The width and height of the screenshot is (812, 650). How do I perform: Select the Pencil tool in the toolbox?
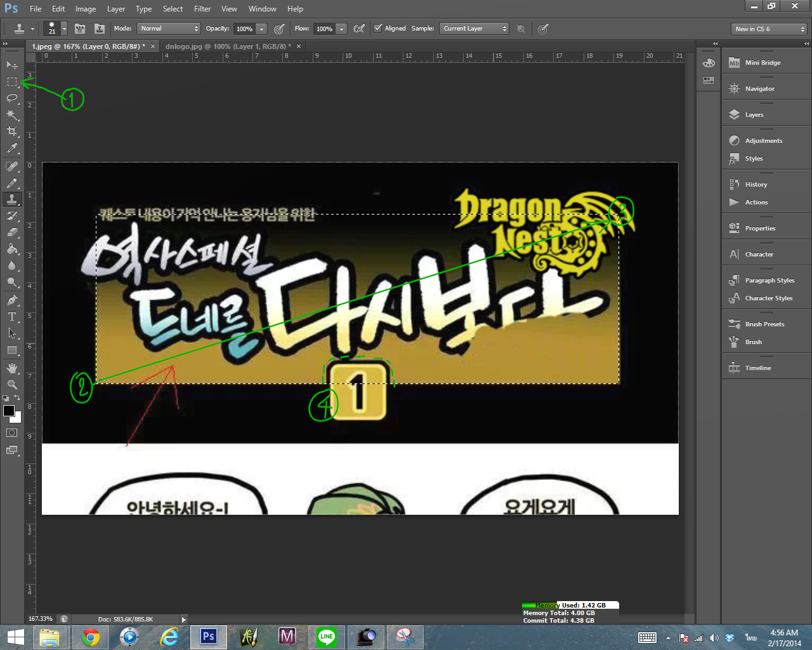pos(12,183)
